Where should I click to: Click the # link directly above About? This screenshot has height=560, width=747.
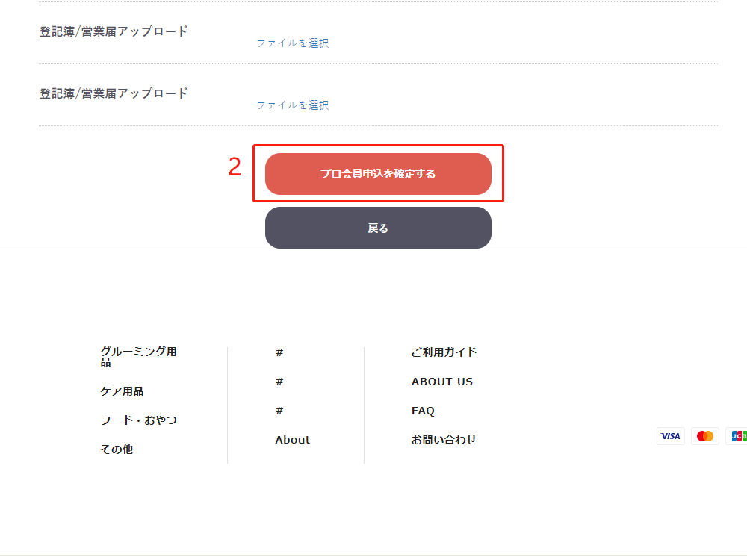click(x=279, y=411)
